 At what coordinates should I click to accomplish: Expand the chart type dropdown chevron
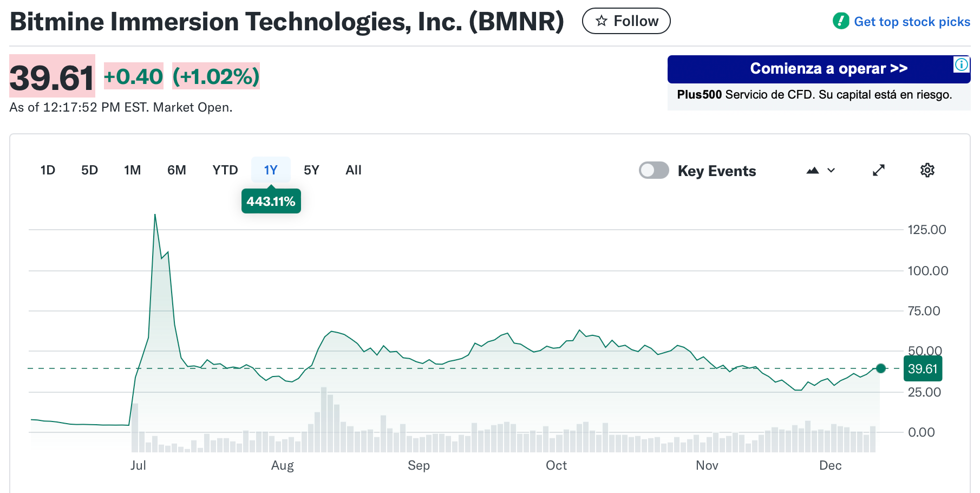831,171
